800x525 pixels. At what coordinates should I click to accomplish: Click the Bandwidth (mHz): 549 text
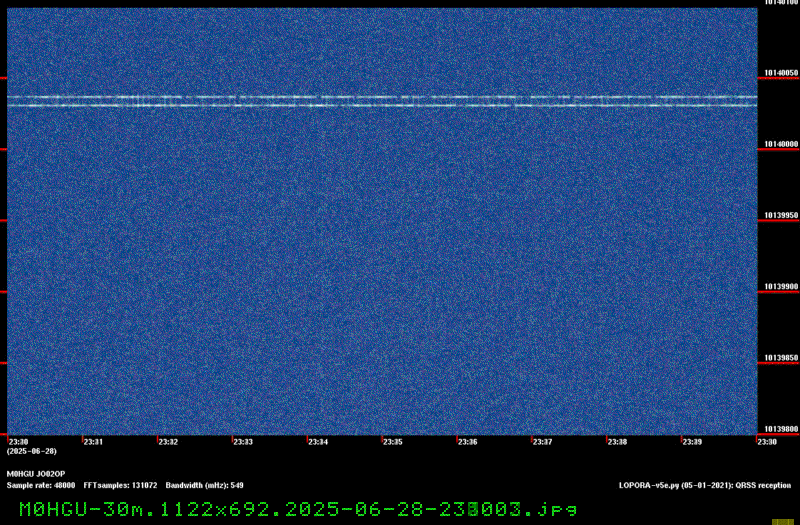pos(205,485)
